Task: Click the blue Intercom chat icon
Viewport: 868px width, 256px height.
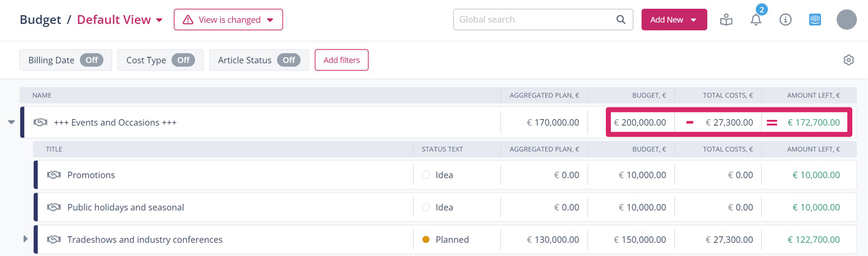Action: click(x=815, y=20)
